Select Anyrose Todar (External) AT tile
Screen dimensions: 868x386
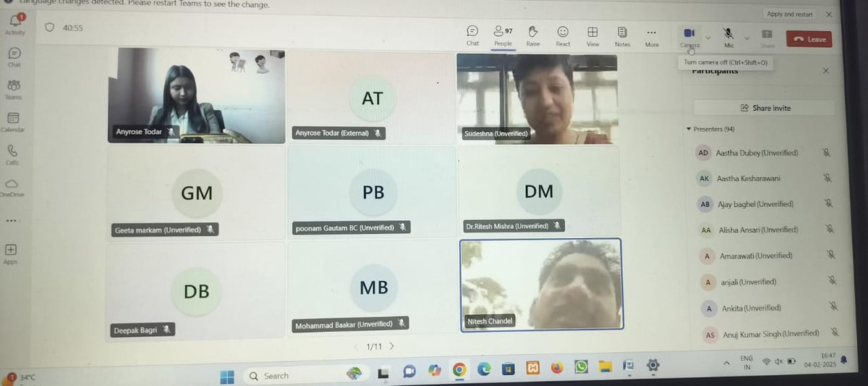point(372,97)
